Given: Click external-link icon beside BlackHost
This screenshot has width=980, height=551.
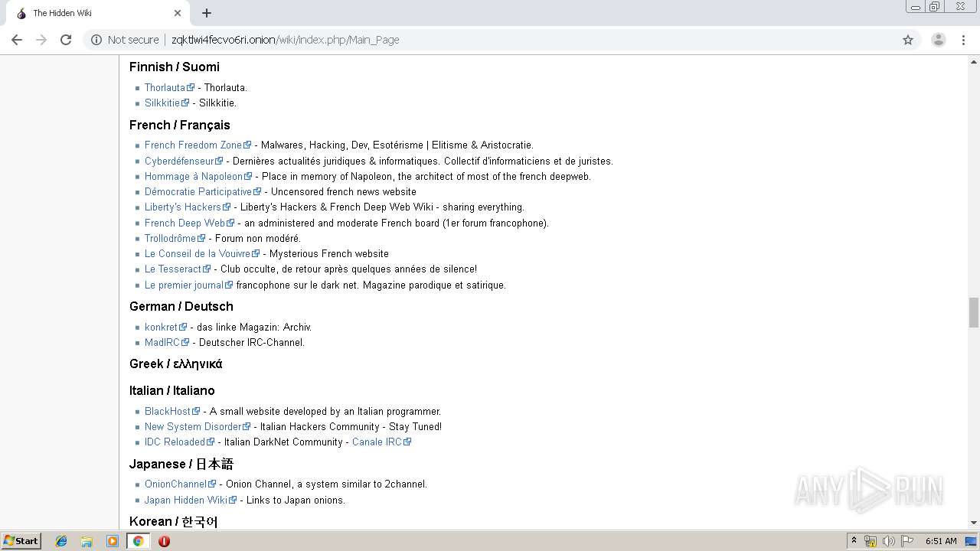Looking at the screenshot, I should click(196, 412).
